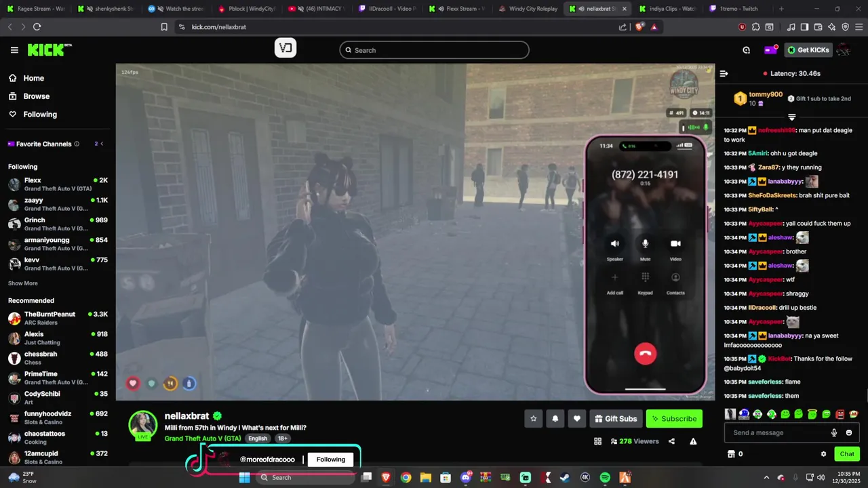Click the Get KICKs button
Image resolution: width=868 pixels, height=488 pixels.
tap(808, 50)
